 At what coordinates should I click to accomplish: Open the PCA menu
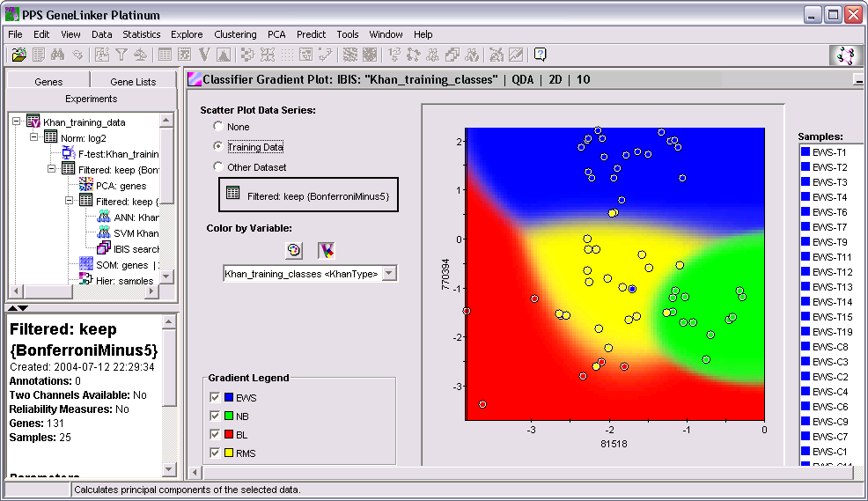pos(276,34)
